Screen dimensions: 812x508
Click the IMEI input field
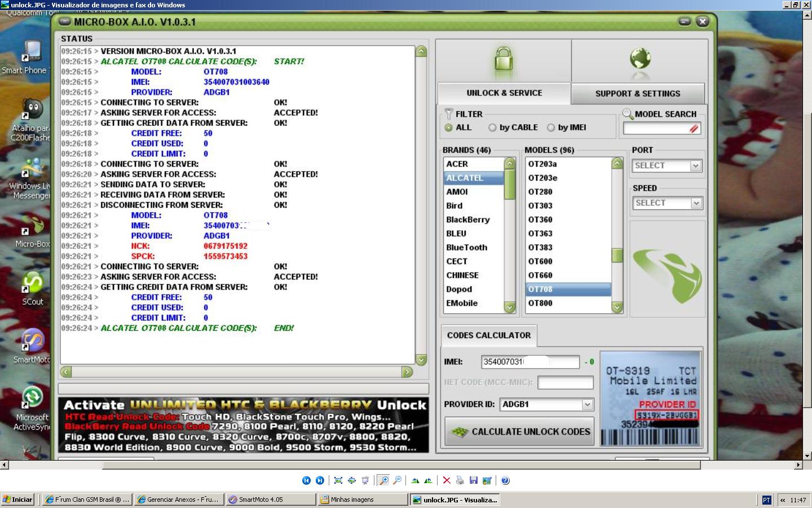(x=530, y=362)
